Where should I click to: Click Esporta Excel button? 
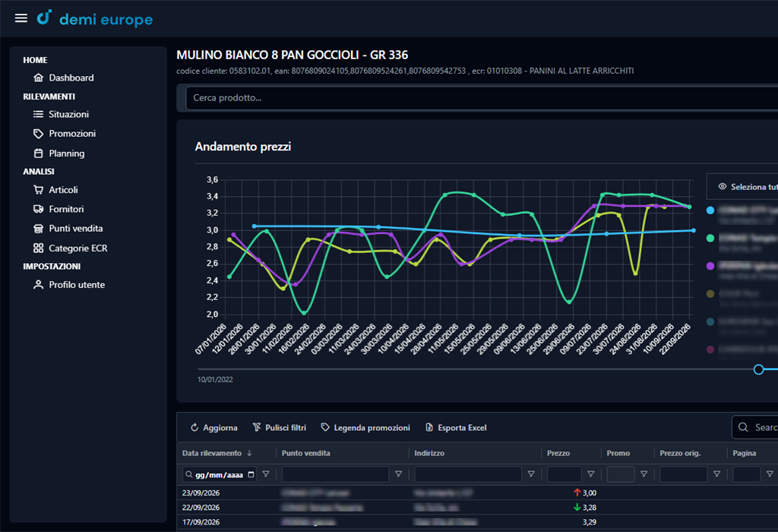456,428
